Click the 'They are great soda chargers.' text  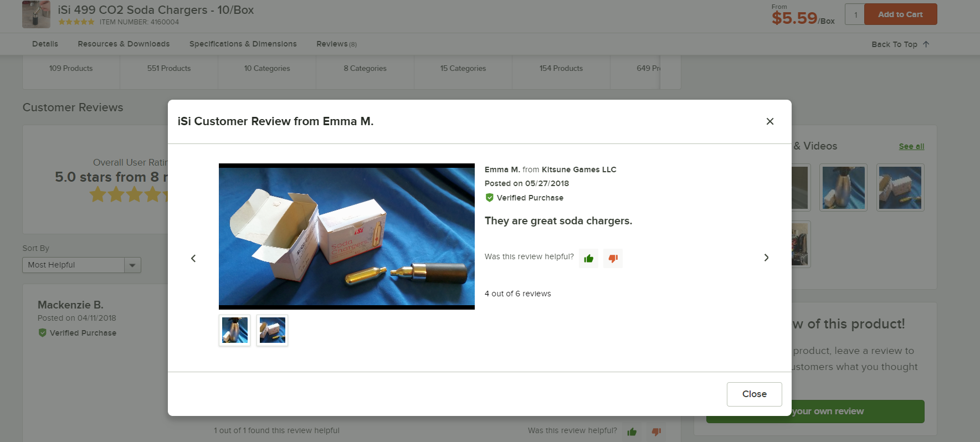(558, 221)
